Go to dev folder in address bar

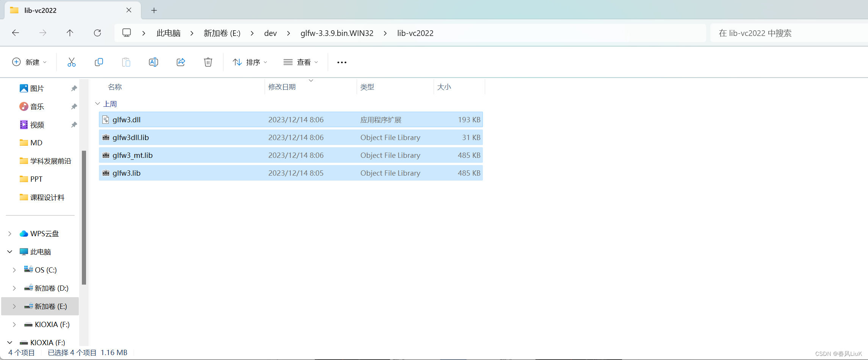click(x=270, y=33)
